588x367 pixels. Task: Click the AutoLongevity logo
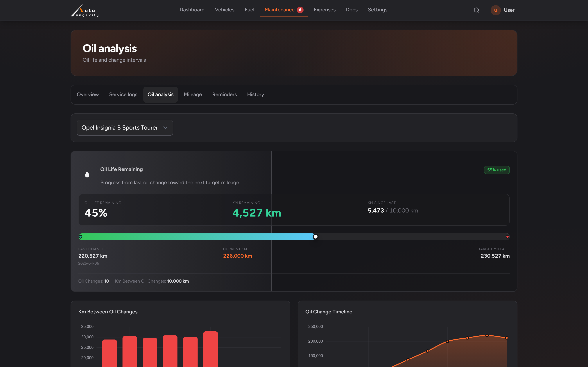(85, 10)
